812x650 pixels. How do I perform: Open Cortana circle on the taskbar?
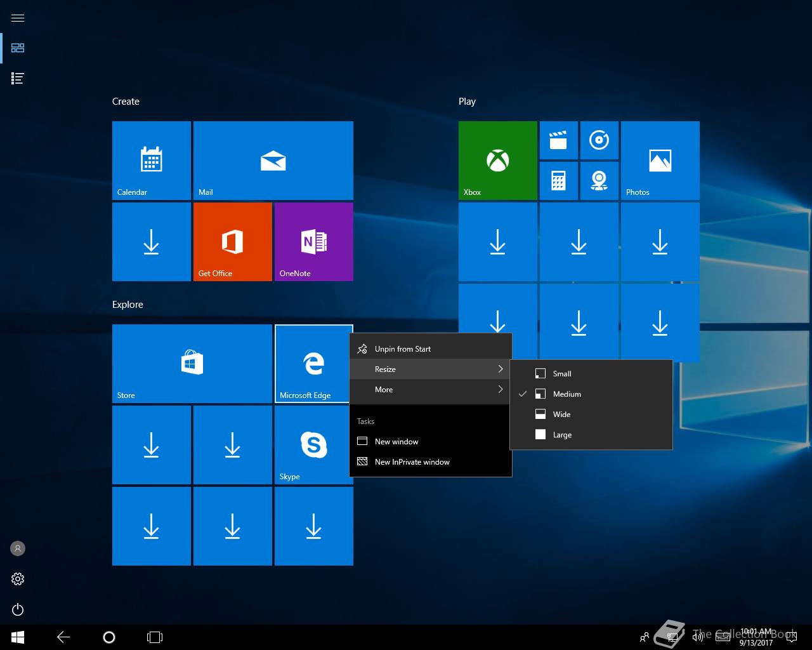pos(109,637)
